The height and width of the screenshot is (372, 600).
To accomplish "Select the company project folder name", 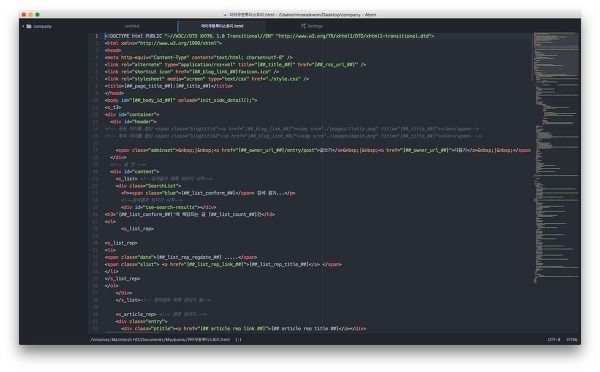I will tap(42, 26).
